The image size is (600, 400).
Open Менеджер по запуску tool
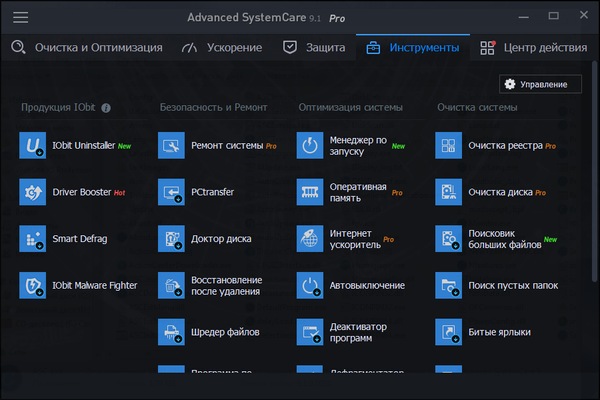(311, 146)
